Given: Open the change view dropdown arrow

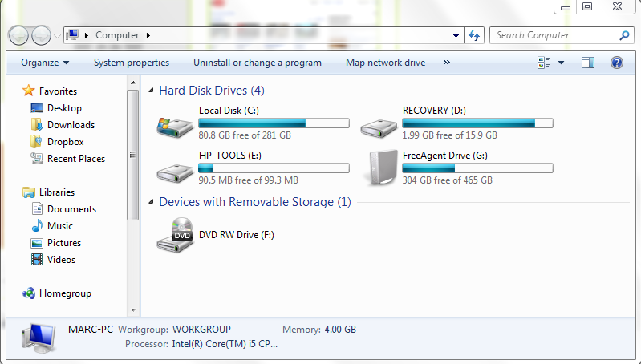Looking at the screenshot, I should point(562,63).
